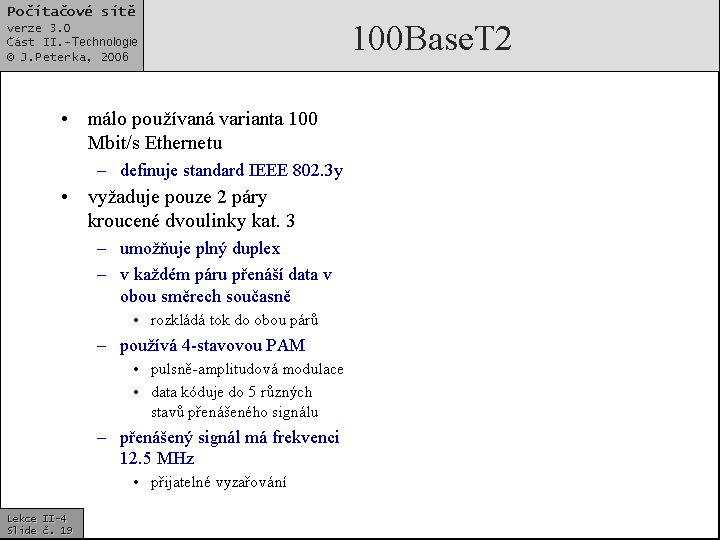Select the Počítačové sítě header text
The height and width of the screenshot is (540, 720).
[70, 12]
